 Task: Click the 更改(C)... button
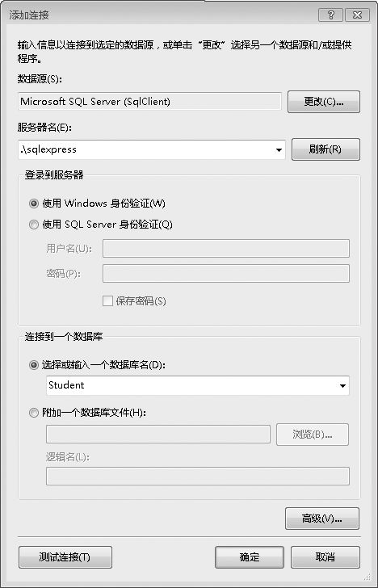pos(324,102)
